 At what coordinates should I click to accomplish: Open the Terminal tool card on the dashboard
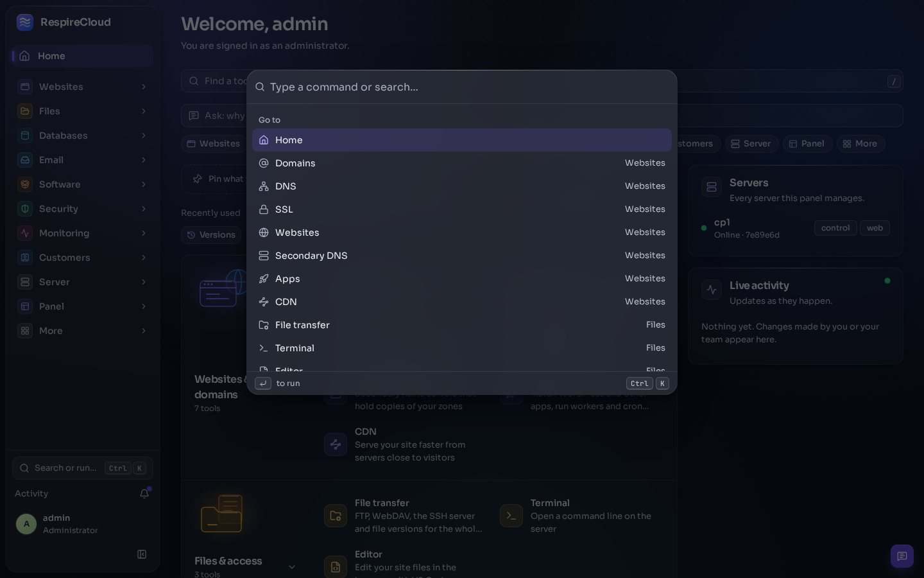[580, 516]
